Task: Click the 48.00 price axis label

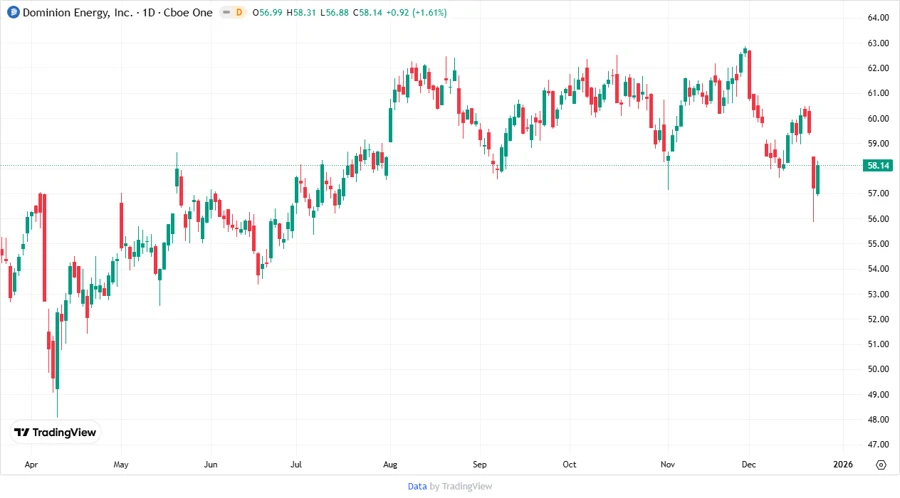Action: pyautogui.click(x=878, y=419)
